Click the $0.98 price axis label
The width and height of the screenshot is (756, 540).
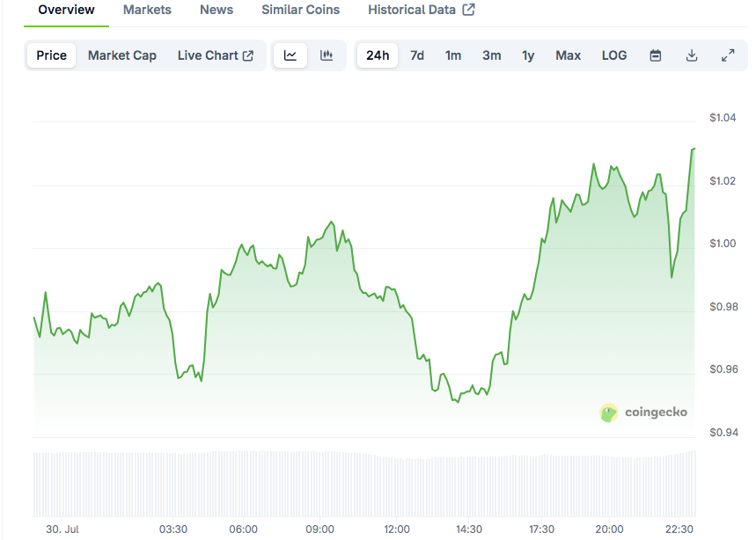click(x=723, y=306)
